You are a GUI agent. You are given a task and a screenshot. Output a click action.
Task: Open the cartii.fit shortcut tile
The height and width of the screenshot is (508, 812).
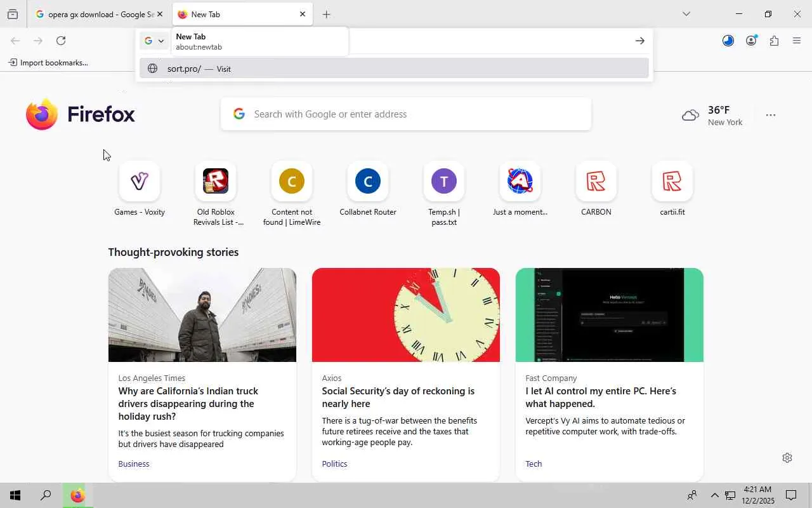(672, 189)
